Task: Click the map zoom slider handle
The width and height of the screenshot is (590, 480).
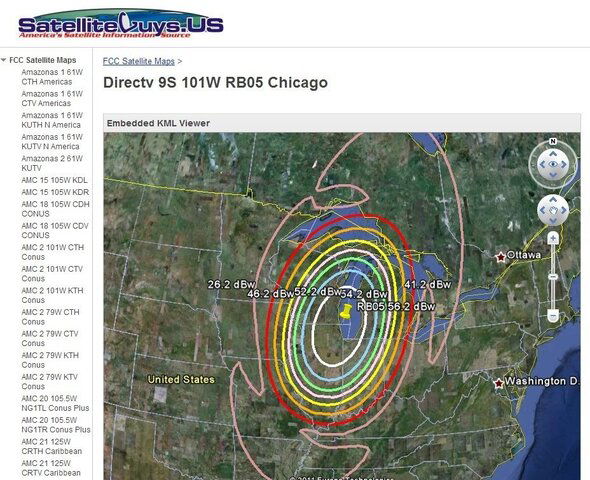Action: click(x=553, y=277)
